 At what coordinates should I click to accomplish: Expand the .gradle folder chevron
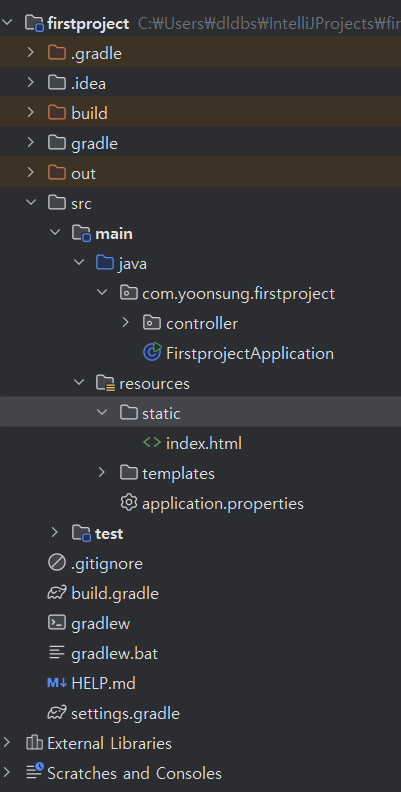tap(31, 52)
